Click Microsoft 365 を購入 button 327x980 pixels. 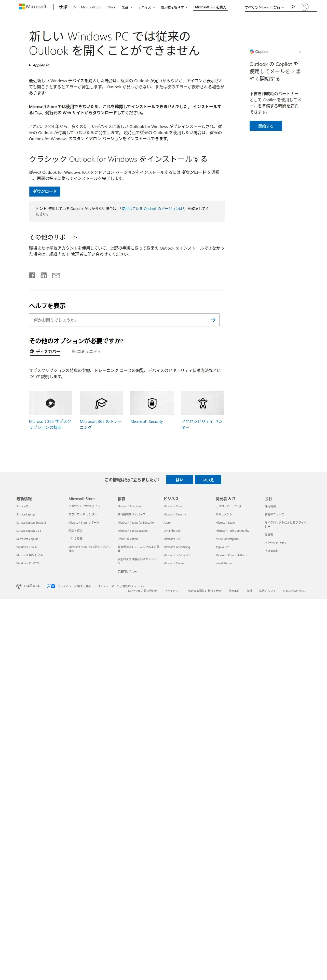point(211,7)
